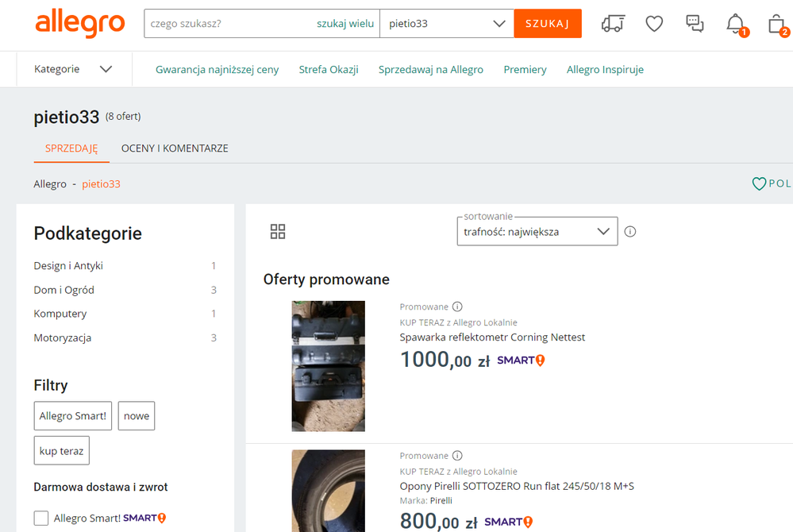Screen dimensions: 793x532
Task: Expand the Kategorie dropdown
Action: click(x=73, y=69)
